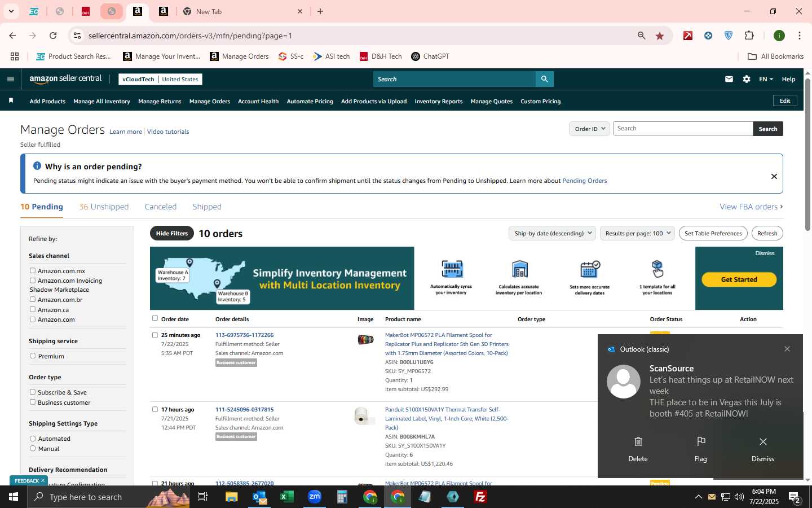The height and width of the screenshot is (508, 812).
Task: Click the info icon in the pending banner
Action: click(x=37, y=166)
